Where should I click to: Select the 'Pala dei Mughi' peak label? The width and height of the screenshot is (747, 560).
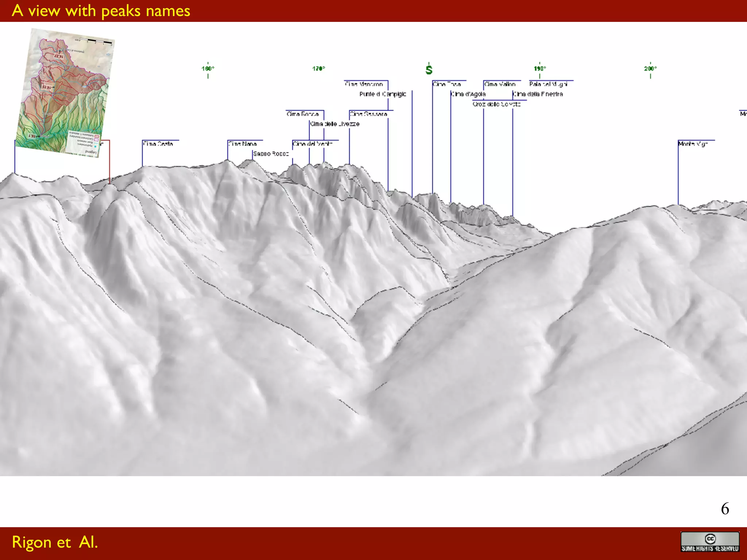click(548, 84)
